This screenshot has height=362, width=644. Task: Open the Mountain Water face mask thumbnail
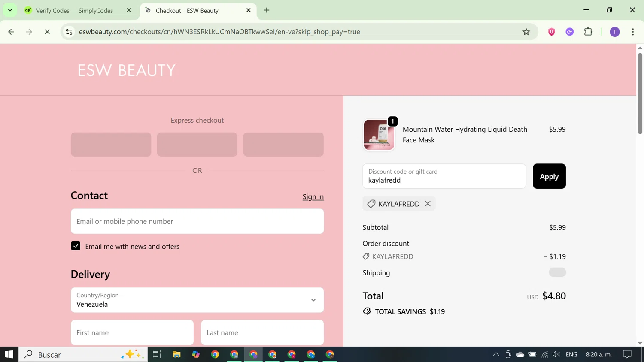point(379,135)
